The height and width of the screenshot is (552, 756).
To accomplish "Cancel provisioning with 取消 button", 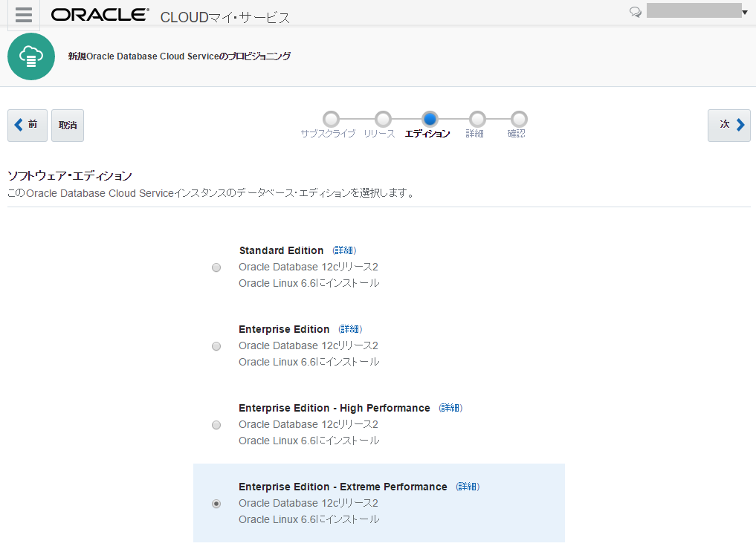I will tap(68, 126).
